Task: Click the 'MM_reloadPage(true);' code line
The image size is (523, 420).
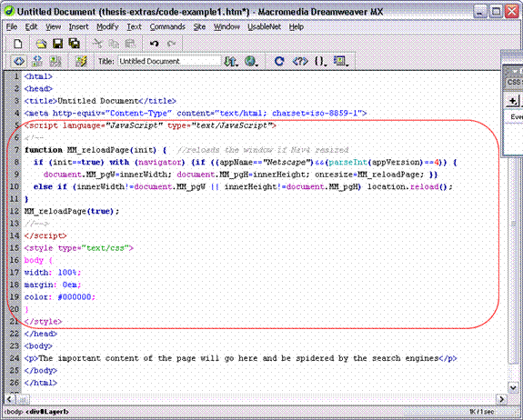Action: 71,211
